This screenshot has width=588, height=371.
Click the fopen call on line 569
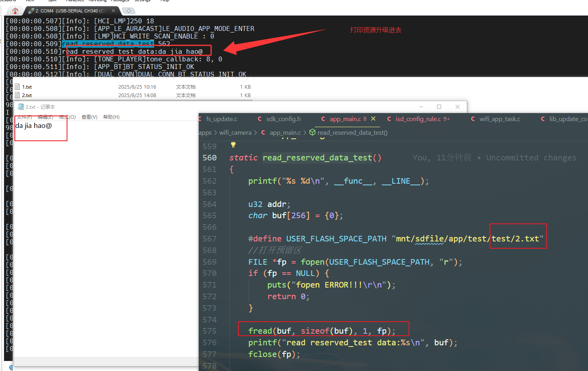coord(313,262)
